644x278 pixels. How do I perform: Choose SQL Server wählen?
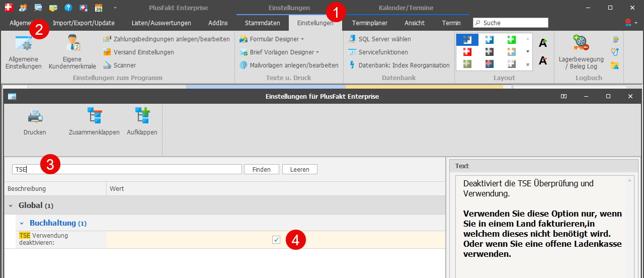point(379,39)
